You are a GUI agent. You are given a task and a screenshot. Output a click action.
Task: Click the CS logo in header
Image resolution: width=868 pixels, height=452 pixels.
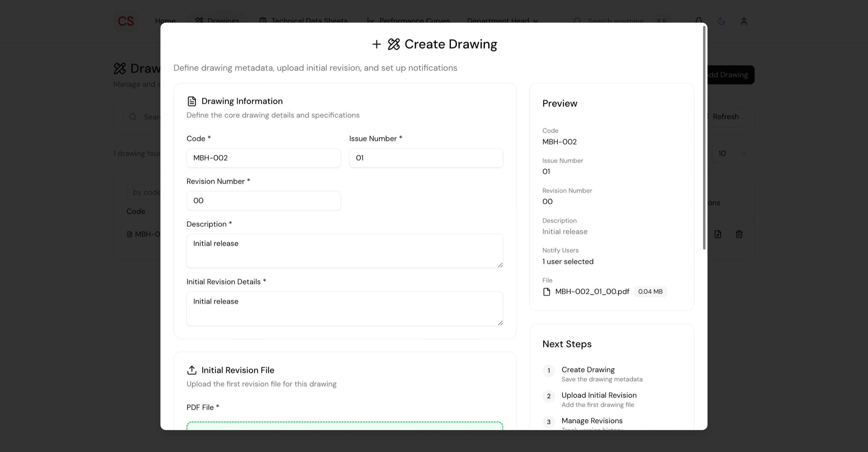pos(126,21)
